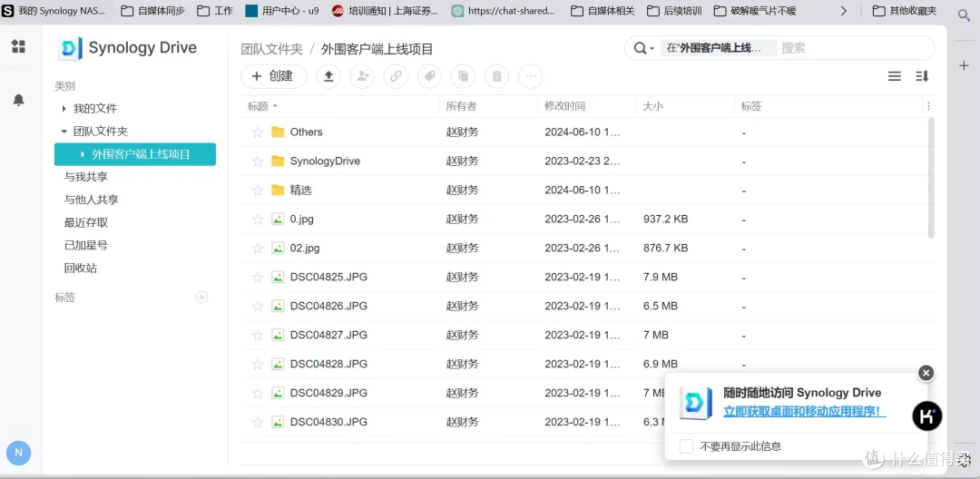Click the delete trash icon

point(497,76)
